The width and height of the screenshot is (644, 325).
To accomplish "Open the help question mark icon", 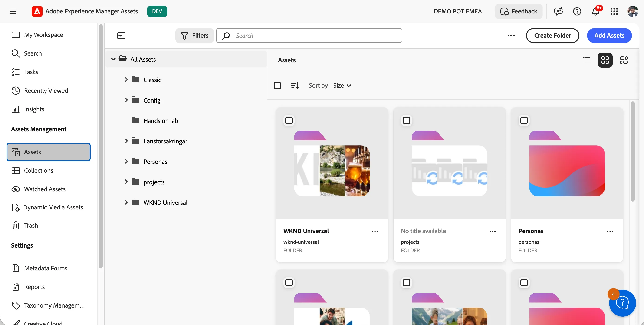I will [x=577, y=11].
